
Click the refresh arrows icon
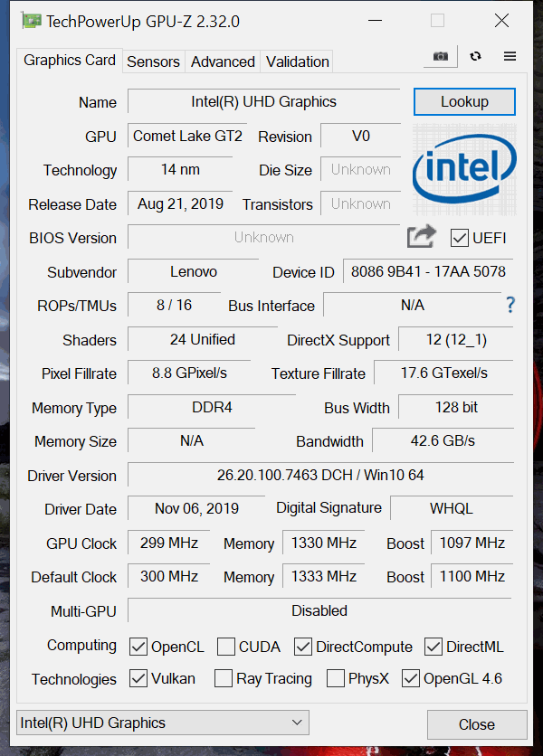(x=475, y=56)
